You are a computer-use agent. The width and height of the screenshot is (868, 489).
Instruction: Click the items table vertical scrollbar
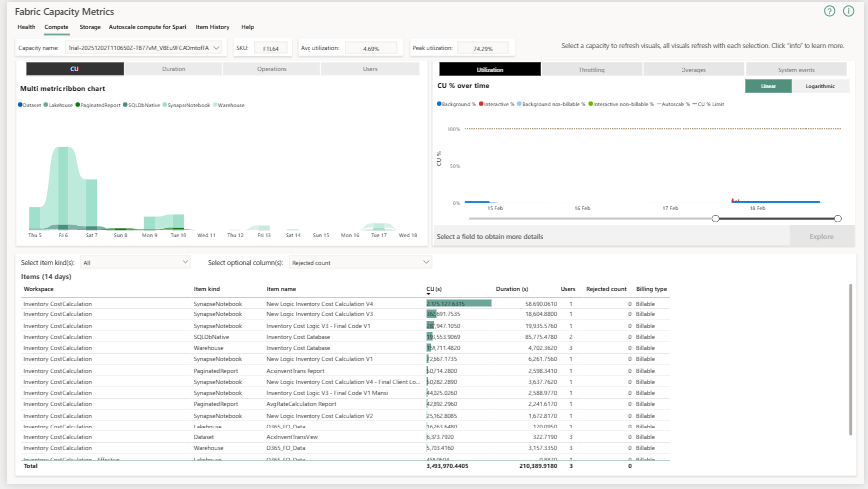[x=851, y=360]
